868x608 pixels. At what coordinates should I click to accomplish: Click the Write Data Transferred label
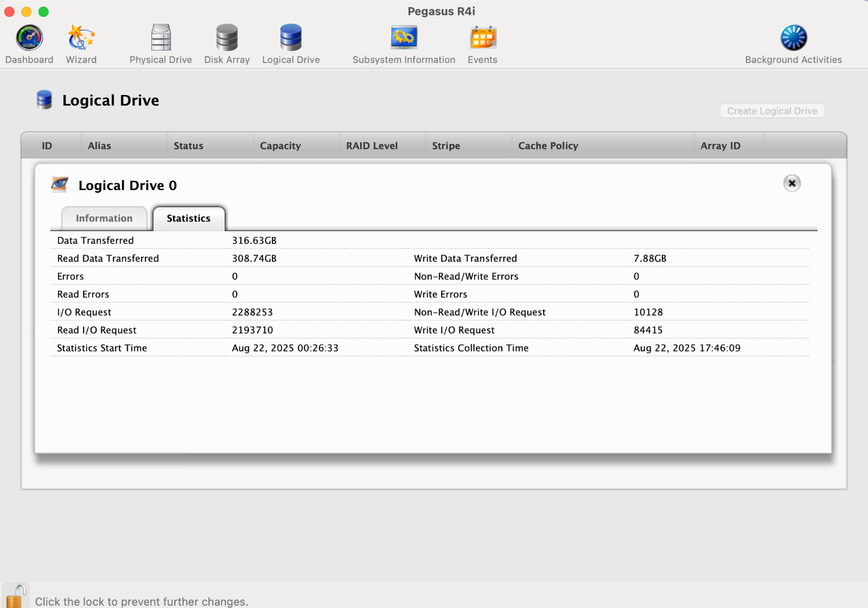pyautogui.click(x=465, y=258)
